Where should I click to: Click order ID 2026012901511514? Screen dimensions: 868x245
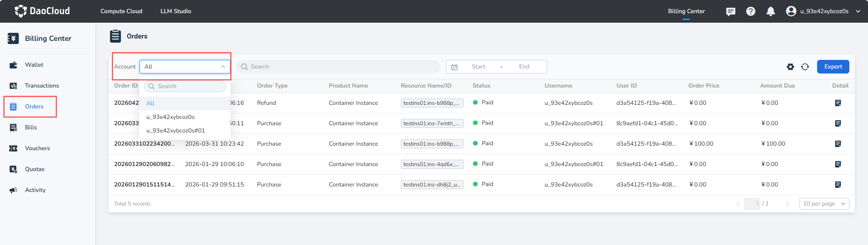point(144,185)
